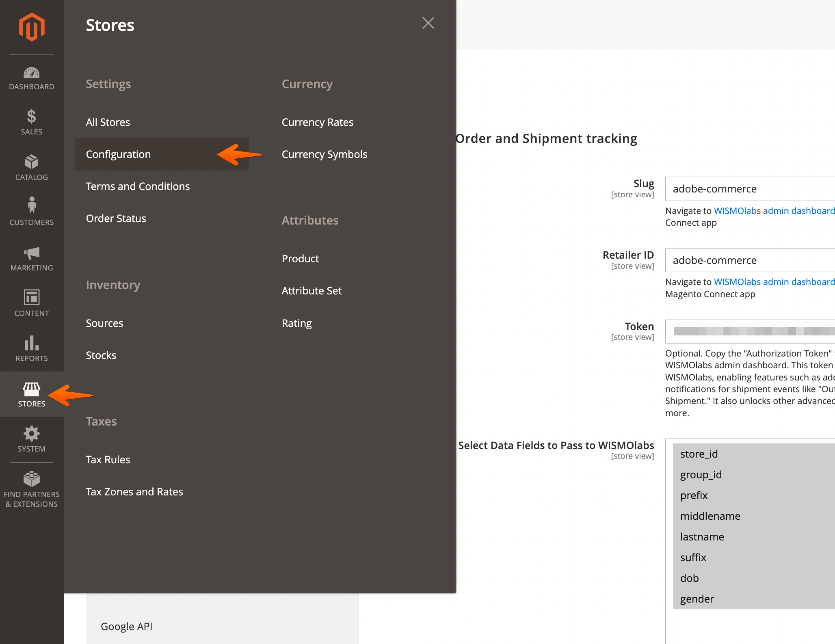Close the Stores menu panel
This screenshot has height=644, width=835.
click(428, 23)
